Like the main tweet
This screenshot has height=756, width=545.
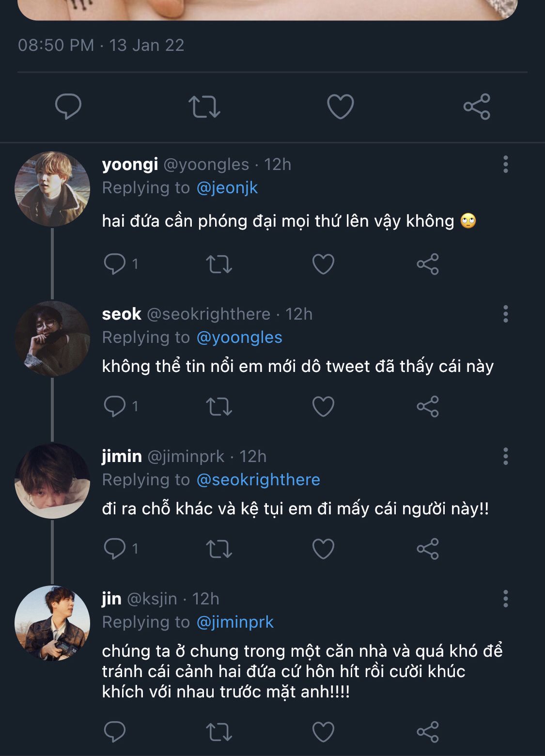click(x=340, y=107)
